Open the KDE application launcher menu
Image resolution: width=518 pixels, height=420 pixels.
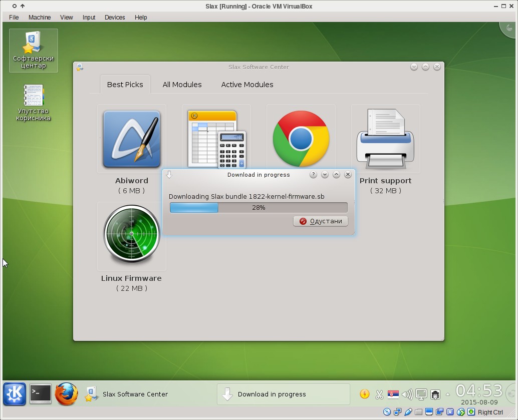[15, 394]
